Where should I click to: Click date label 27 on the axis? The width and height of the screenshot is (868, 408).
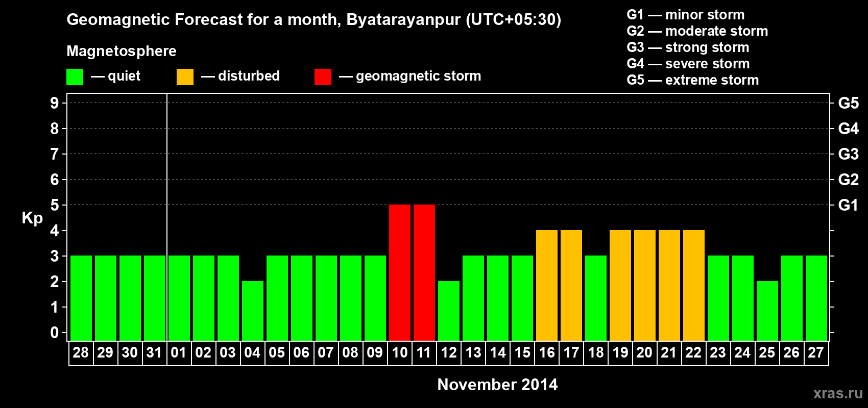point(816,352)
